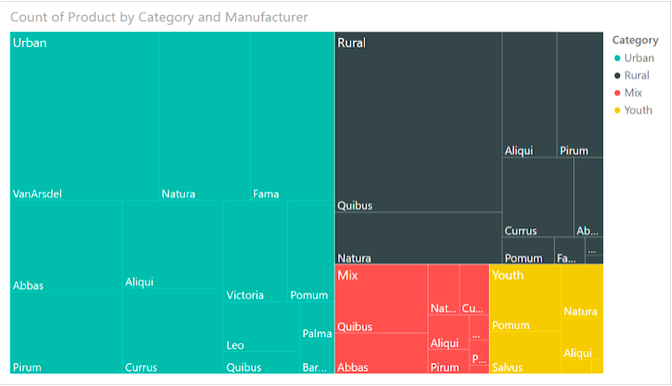Click the Urban teal legend dot
The height and width of the screenshot is (386, 672).
click(617, 58)
